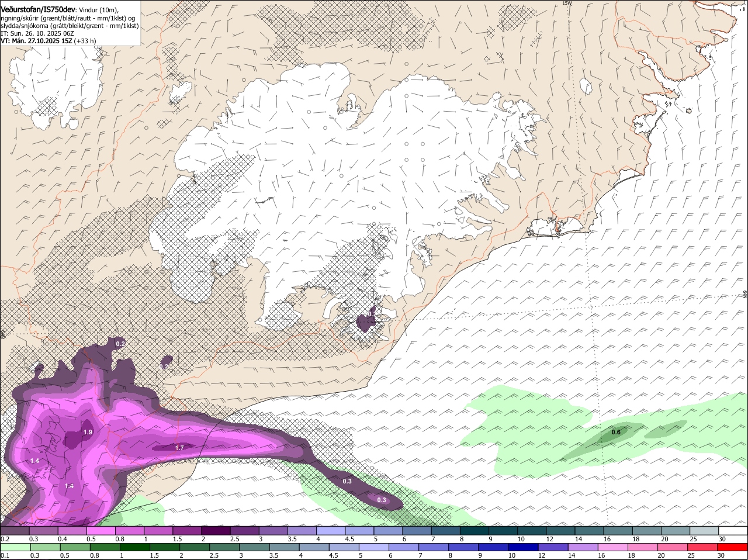Click the lower legend swatch starting at 0.1

15,547
